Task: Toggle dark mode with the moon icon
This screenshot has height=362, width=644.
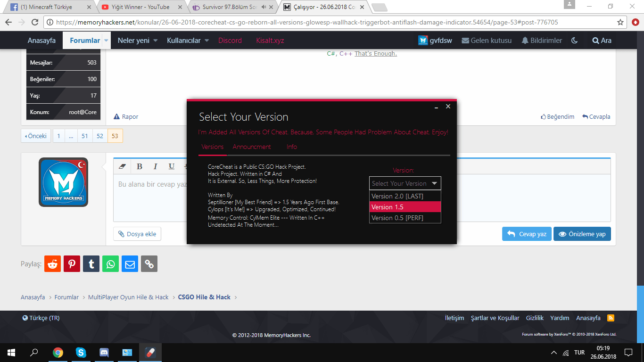Action: coord(574,41)
